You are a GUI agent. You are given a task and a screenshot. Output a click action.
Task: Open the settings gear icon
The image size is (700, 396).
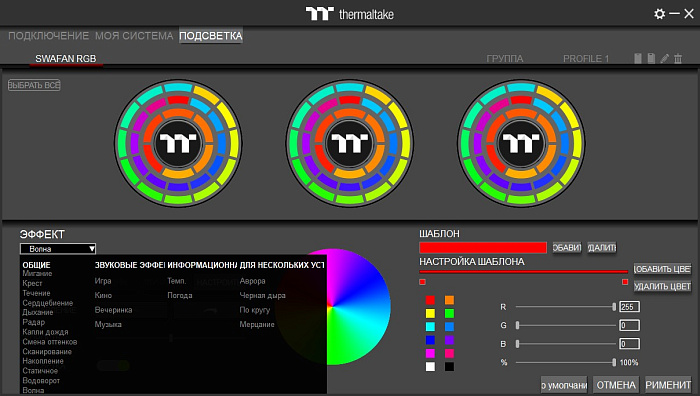pyautogui.click(x=659, y=14)
